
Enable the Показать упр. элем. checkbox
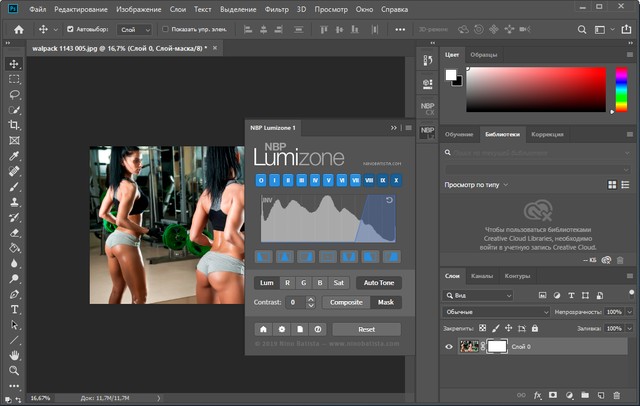(x=164, y=30)
